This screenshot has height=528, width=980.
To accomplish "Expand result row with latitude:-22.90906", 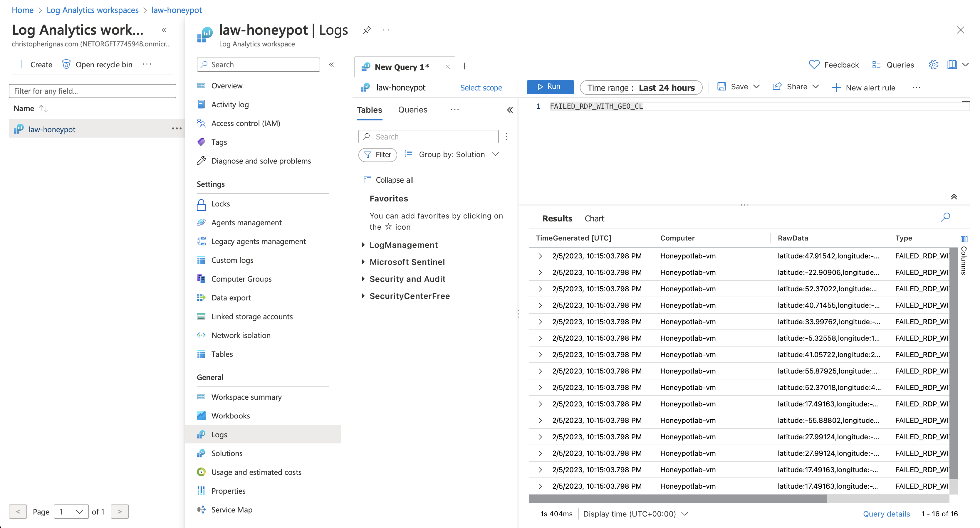I will (541, 272).
